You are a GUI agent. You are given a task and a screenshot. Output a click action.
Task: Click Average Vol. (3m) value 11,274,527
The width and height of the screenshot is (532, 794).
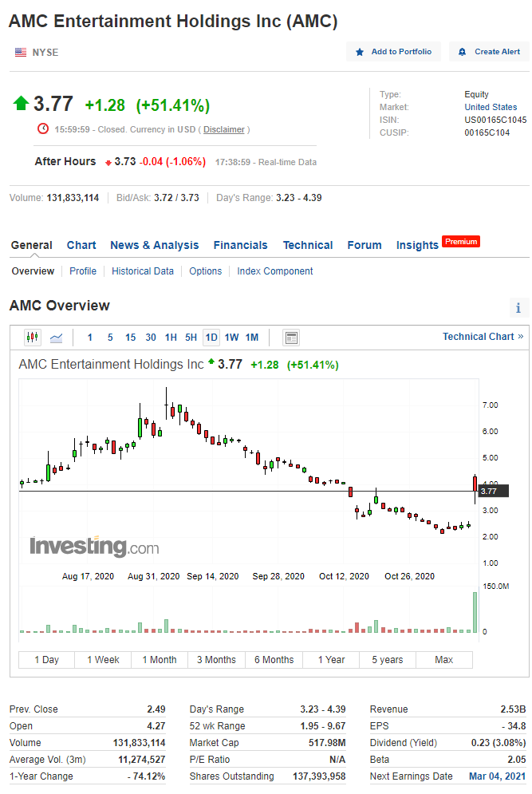[142, 760]
